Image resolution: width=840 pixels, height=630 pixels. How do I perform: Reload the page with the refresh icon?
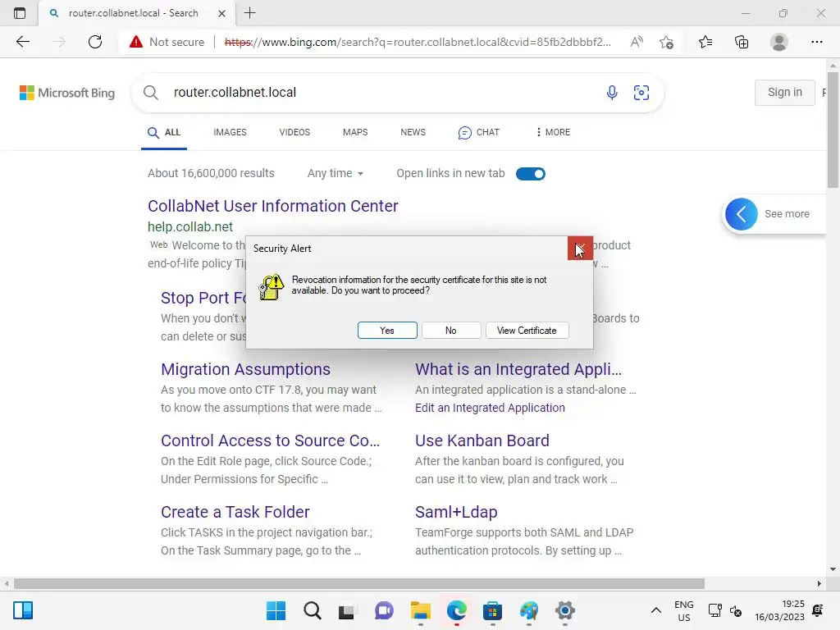coord(95,42)
